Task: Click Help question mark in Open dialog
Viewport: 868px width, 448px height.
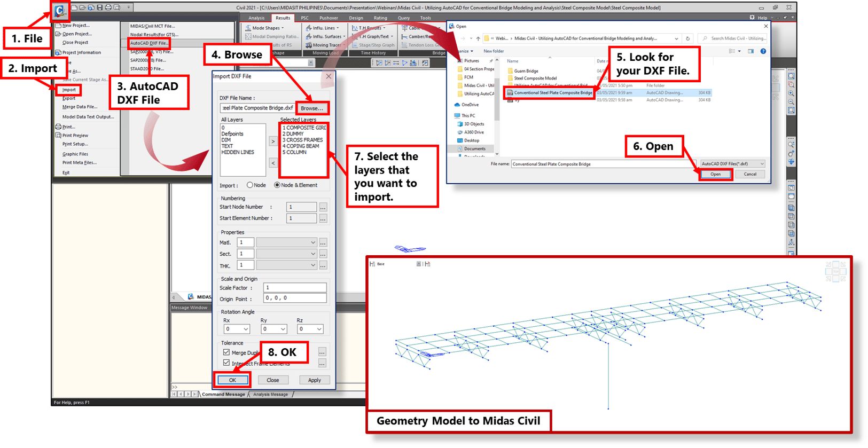Action: pyautogui.click(x=763, y=51)
